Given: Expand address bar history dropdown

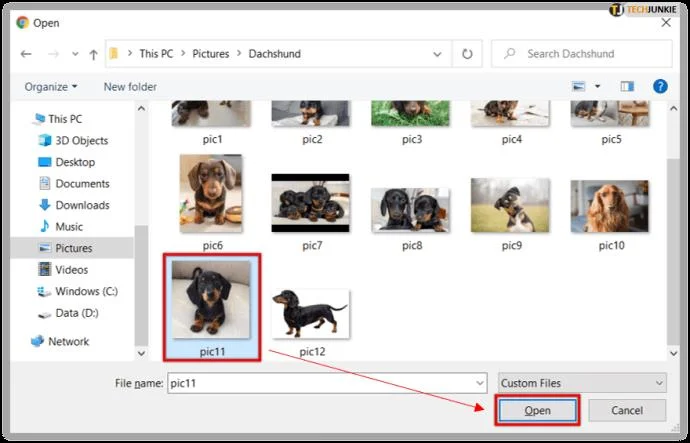Looking at the screenshot, I should coord(437,54).
